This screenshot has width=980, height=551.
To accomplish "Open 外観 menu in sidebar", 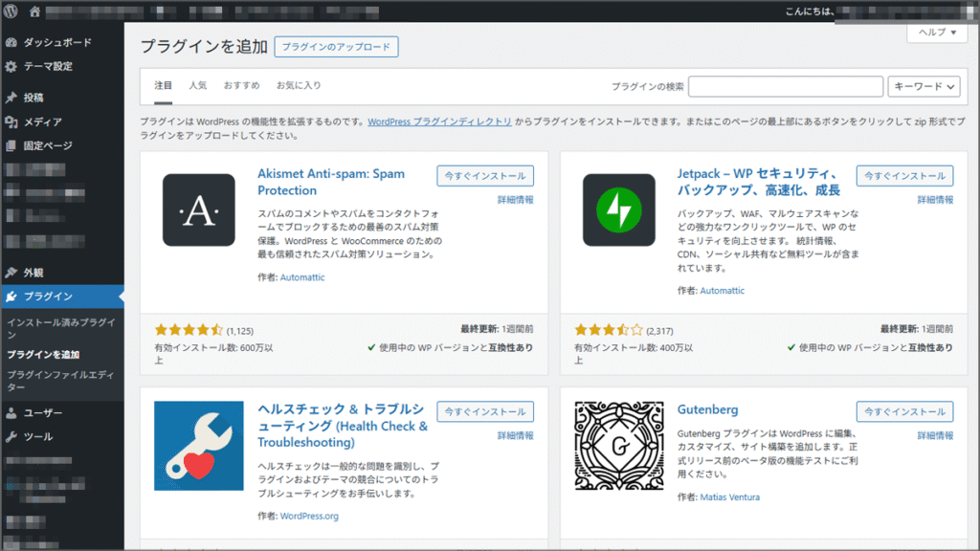I will 33,273.
